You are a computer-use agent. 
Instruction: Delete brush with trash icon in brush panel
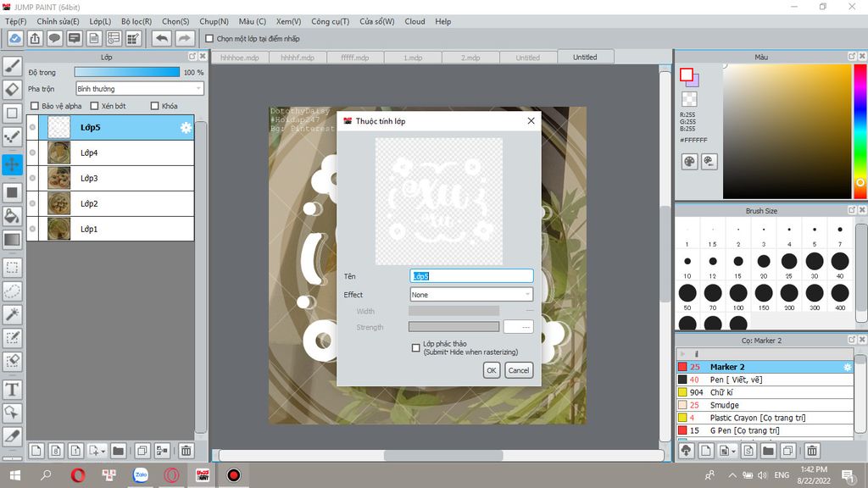811,451
